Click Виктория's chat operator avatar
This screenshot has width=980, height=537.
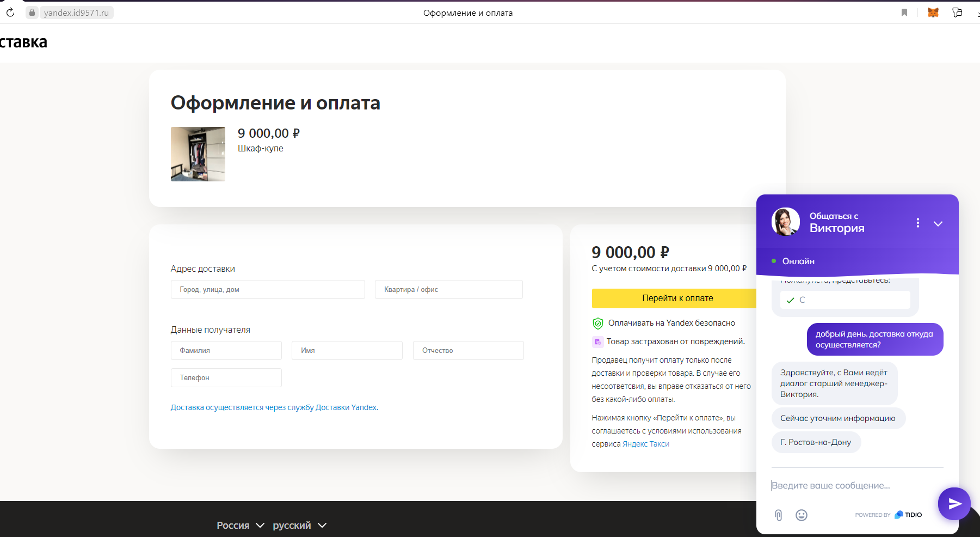(786, 222)
